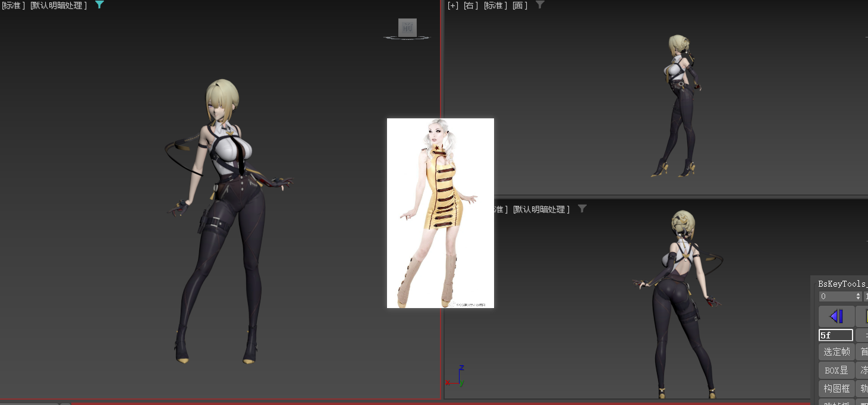The image size is (868, 405).
Task: Click the teal filter icon in left viewport
Action: pos(99,5)
